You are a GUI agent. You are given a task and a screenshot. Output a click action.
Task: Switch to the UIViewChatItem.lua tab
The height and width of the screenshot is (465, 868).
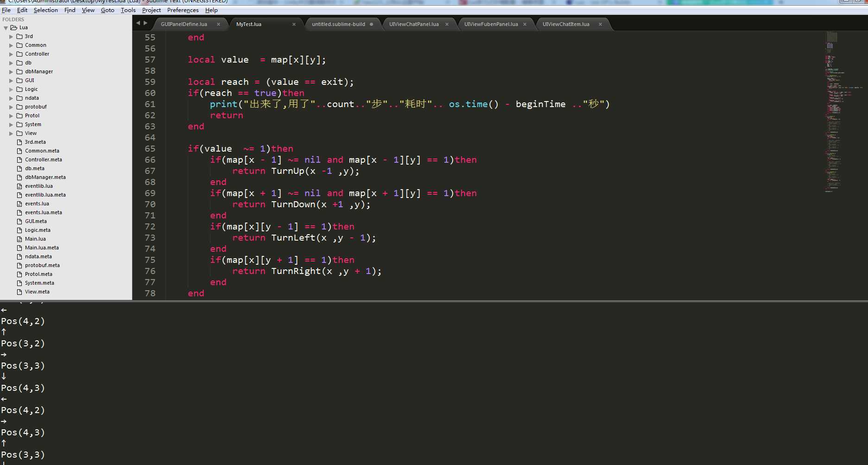coord(566,24)
